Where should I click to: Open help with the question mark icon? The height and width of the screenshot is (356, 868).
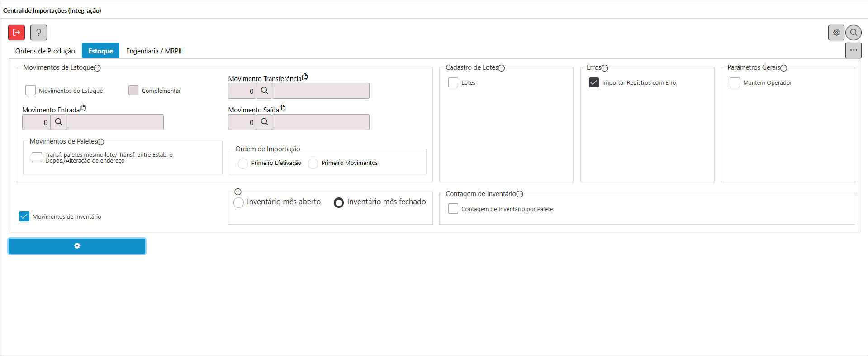(x=38, y=33)
